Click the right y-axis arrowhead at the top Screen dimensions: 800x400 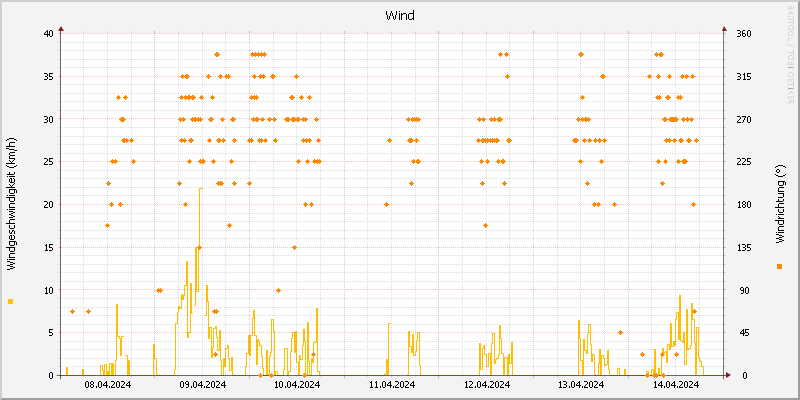click(724, 29)
